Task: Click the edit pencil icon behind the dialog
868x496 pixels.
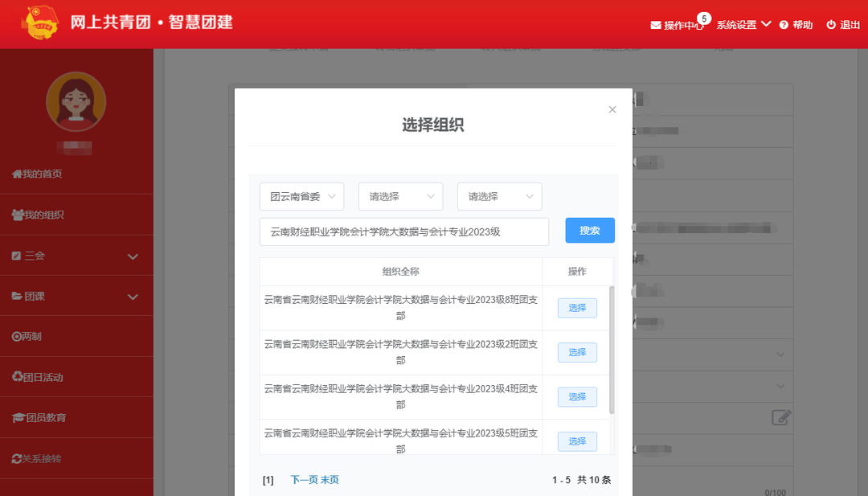Action: pos(780,418)
